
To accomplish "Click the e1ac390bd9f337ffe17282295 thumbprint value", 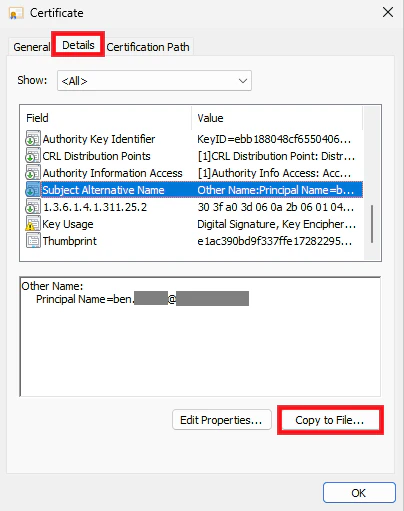I will [x=275, y=241].
